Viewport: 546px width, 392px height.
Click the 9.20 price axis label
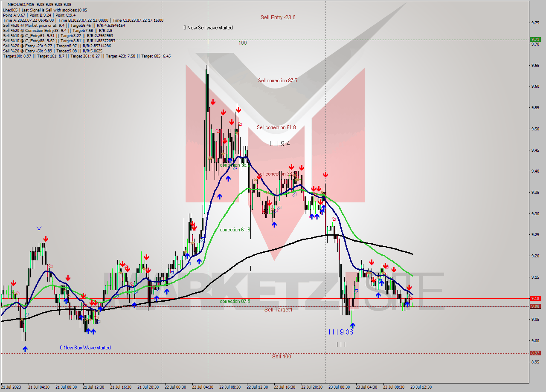point(536,256)
